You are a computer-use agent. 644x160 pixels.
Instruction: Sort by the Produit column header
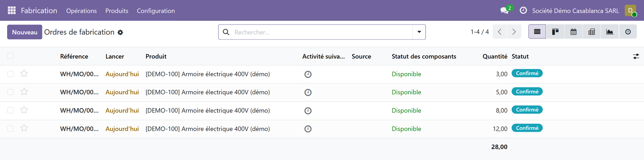pos(156,56)
